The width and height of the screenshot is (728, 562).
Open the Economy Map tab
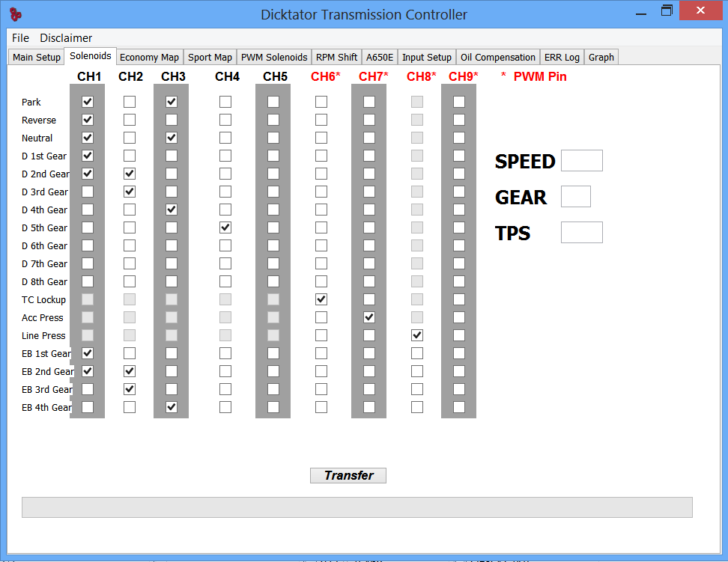[150, 57]
